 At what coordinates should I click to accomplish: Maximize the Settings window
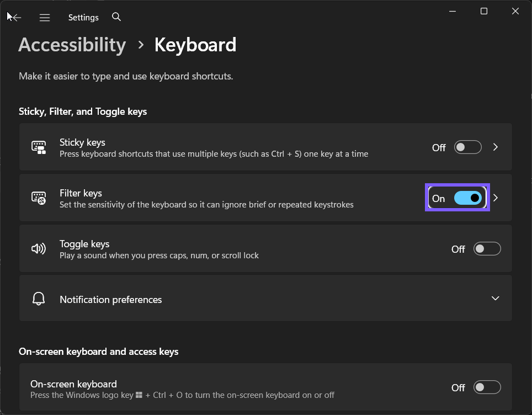coord(484,11)
